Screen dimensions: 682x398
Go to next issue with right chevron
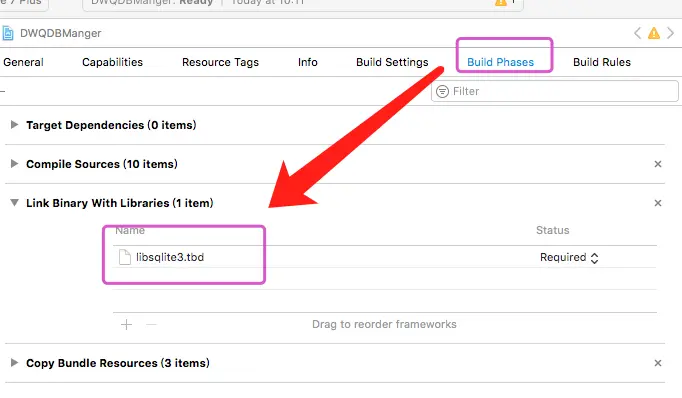click(x=670, y=33)
